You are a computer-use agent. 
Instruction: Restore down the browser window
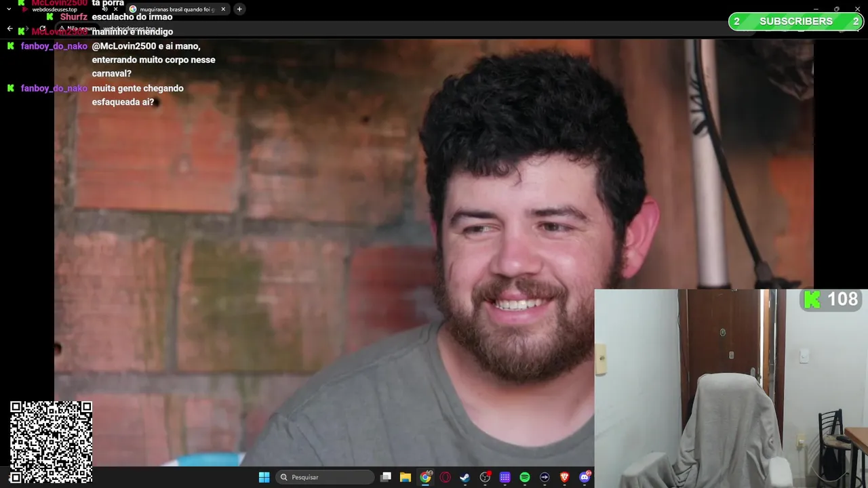coord(836,9)
